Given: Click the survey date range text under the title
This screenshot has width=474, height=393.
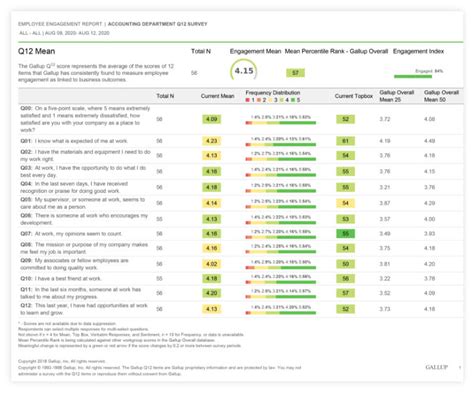Looking at the screenshot, I should [x=64, y=33].
